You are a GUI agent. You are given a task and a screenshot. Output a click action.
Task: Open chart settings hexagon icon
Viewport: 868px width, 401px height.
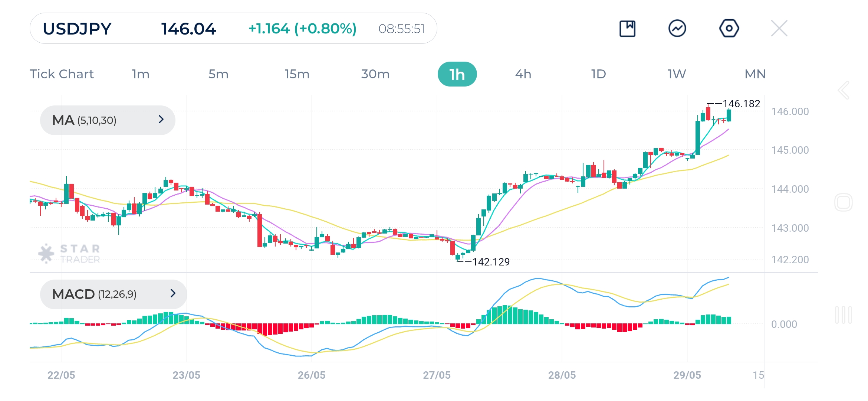tap(729, 29)
